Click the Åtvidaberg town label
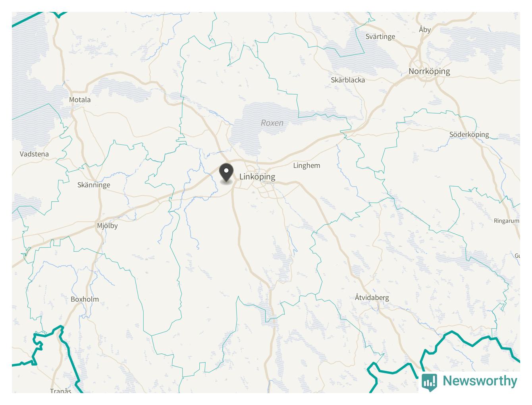 pos(372,297)
